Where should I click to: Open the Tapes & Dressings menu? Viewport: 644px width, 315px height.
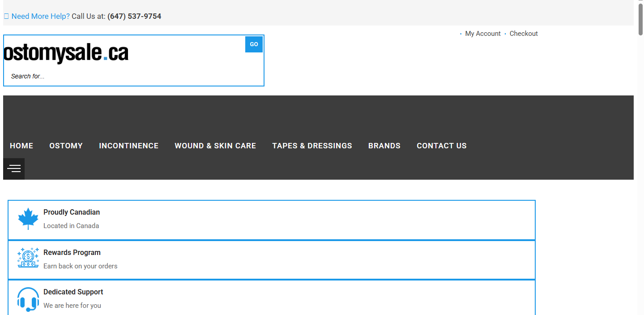[312, 146]
